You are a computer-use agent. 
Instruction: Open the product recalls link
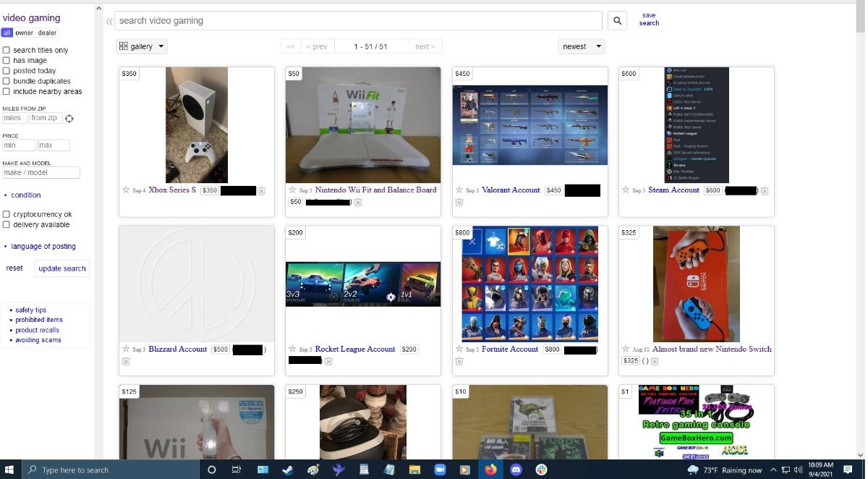38,330
